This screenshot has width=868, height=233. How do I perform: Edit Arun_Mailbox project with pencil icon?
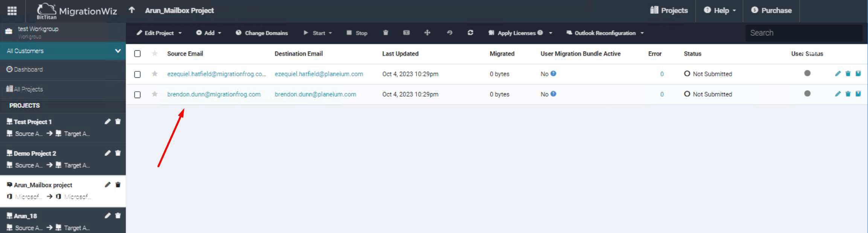click(x=108, y=185)
